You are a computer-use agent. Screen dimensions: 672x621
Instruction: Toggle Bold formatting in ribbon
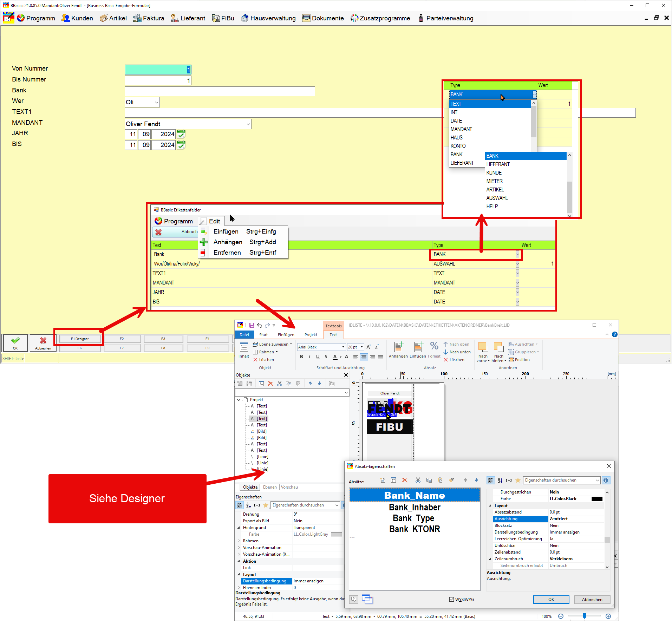pyautogui.click(x=301, y=357)
